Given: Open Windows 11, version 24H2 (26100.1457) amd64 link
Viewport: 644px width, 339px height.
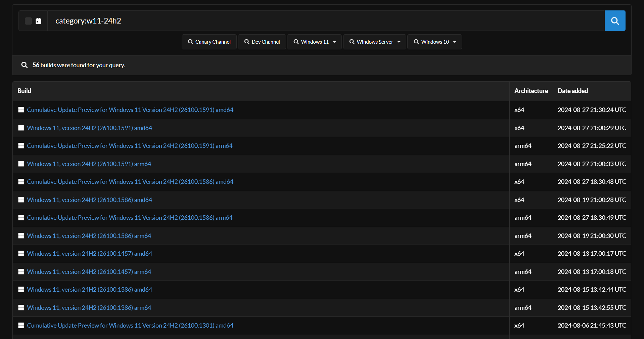Looking at the screenshot, I should point(90,254).
